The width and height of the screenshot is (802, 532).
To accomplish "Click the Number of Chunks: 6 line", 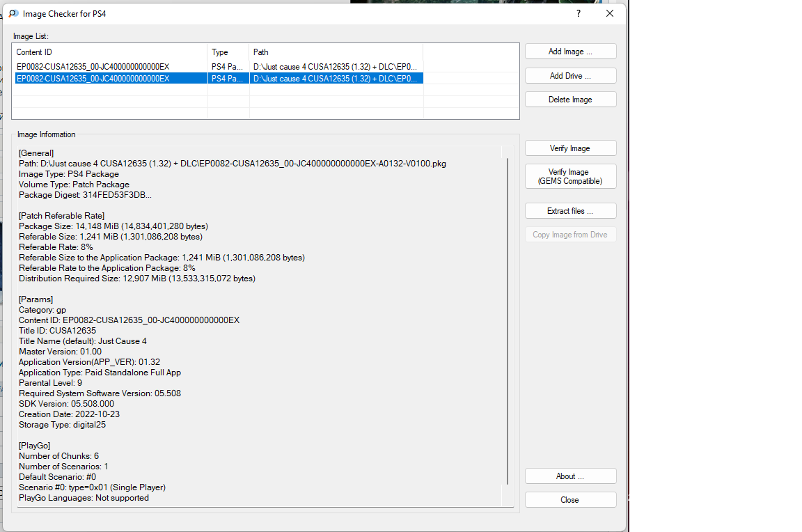I will click(58, 456).
